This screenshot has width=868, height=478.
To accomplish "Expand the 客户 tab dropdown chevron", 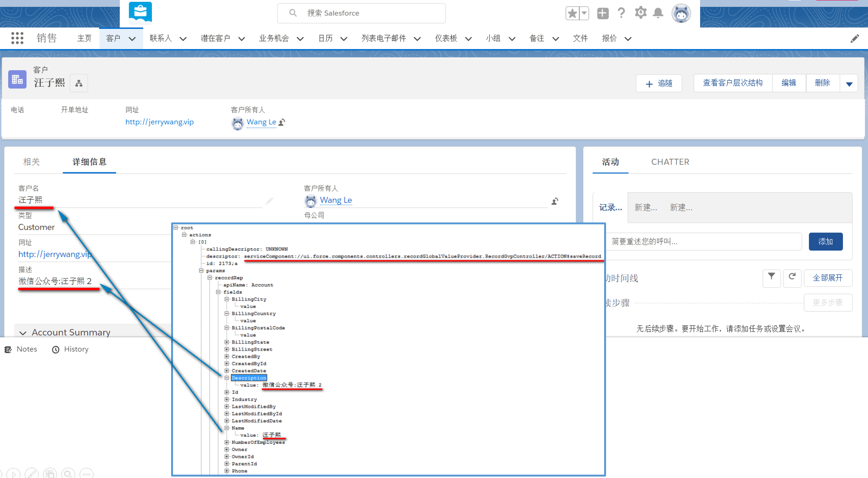I will click(x=132, y=39).
